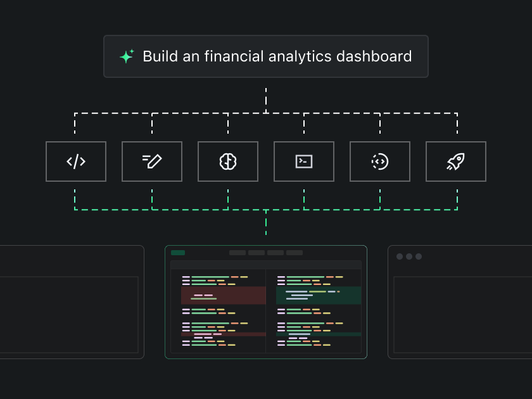The height and width of the screenshot is (399, 532).
Task: Click the prompt text Build an financial analytics dashboard
Action: coord(277,56)
